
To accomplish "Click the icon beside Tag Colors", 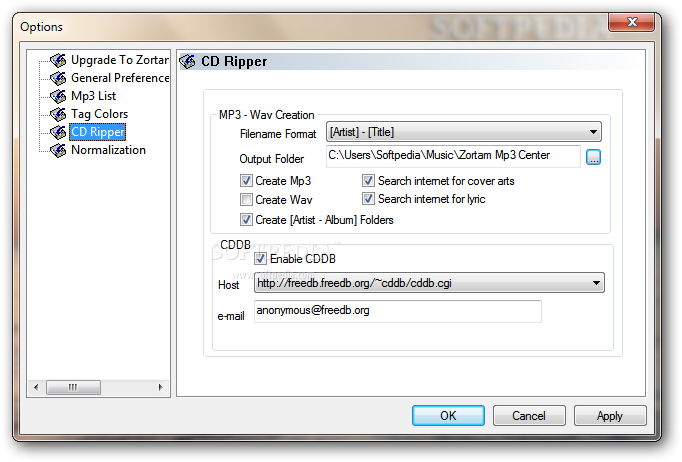I will [58, 114].
